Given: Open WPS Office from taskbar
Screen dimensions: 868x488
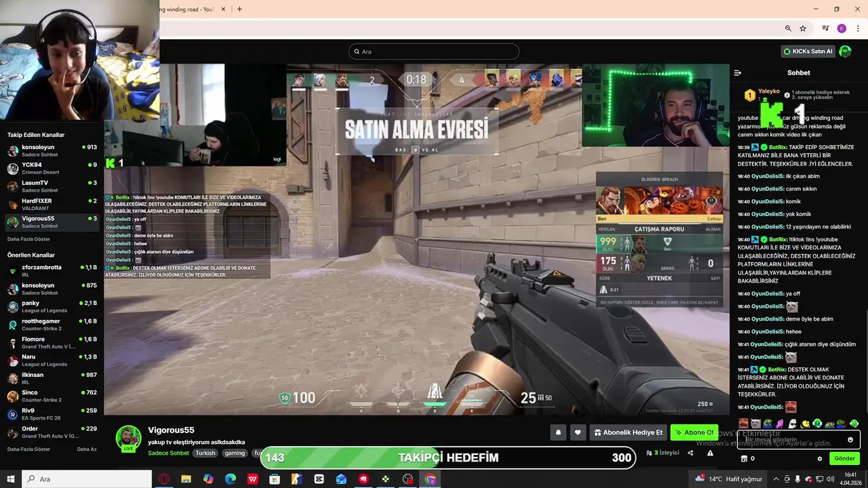Looking at the screenshot, I should pyautogui.click(x=252, y=479).
